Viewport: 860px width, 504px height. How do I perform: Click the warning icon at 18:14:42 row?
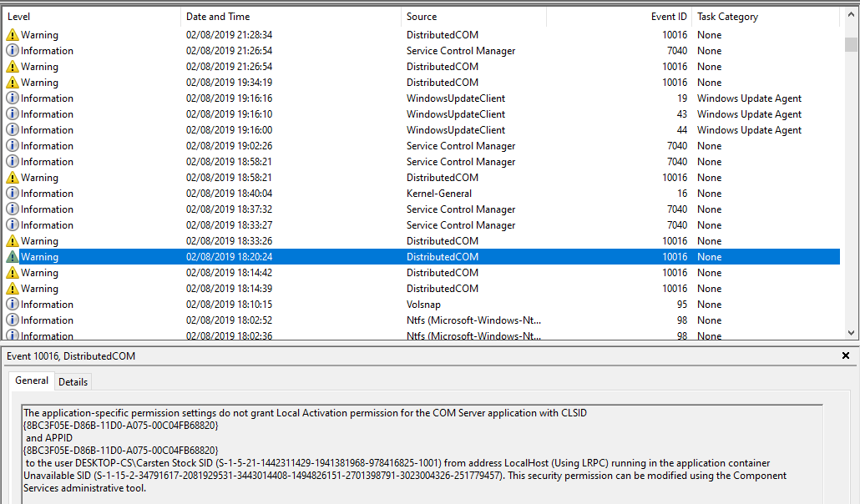tap(12, 273)
